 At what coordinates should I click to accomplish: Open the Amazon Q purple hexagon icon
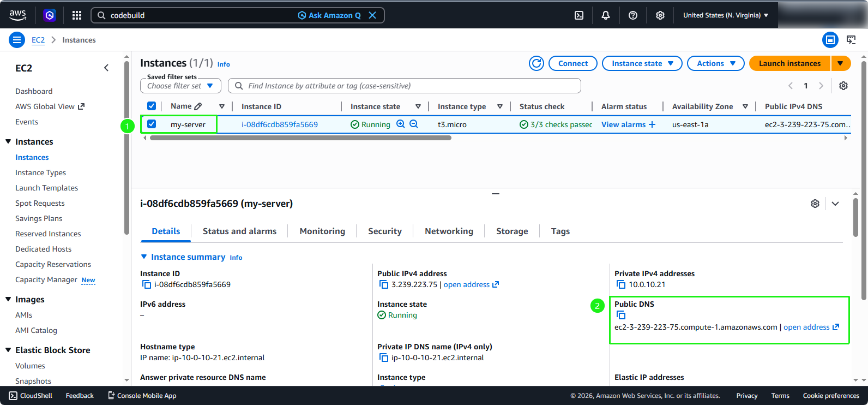(50, 15)
